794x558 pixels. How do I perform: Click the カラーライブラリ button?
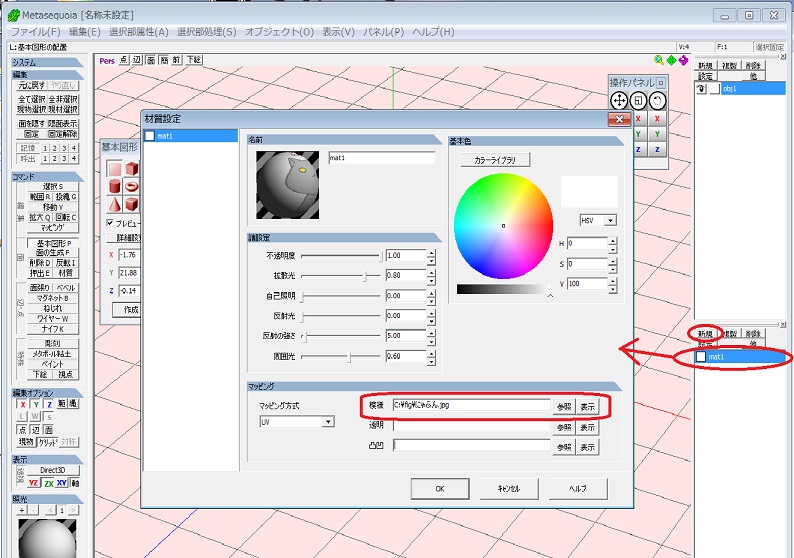click(x=494, y=160)
